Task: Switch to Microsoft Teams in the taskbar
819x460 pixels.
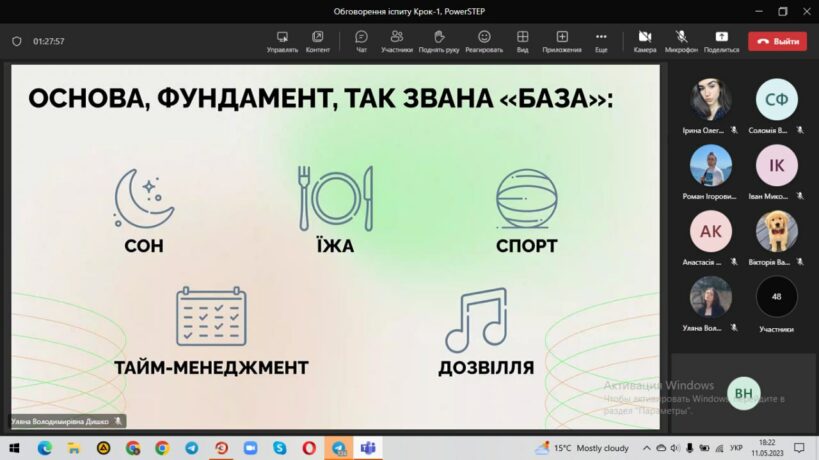Action: pos(367,448)
